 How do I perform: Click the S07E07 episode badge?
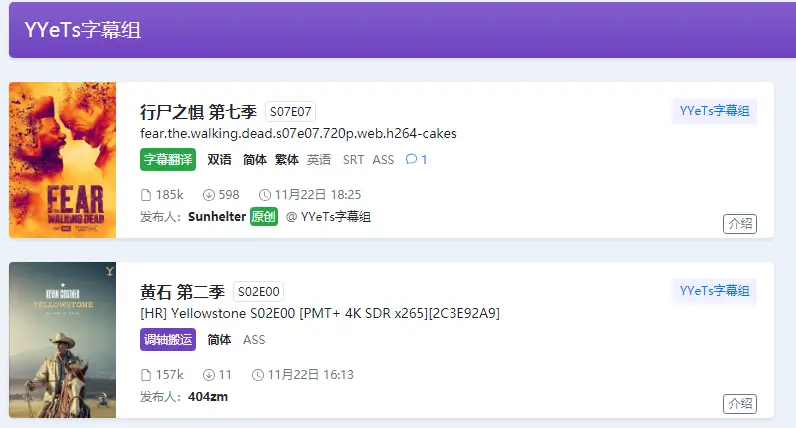coord(290,112)
